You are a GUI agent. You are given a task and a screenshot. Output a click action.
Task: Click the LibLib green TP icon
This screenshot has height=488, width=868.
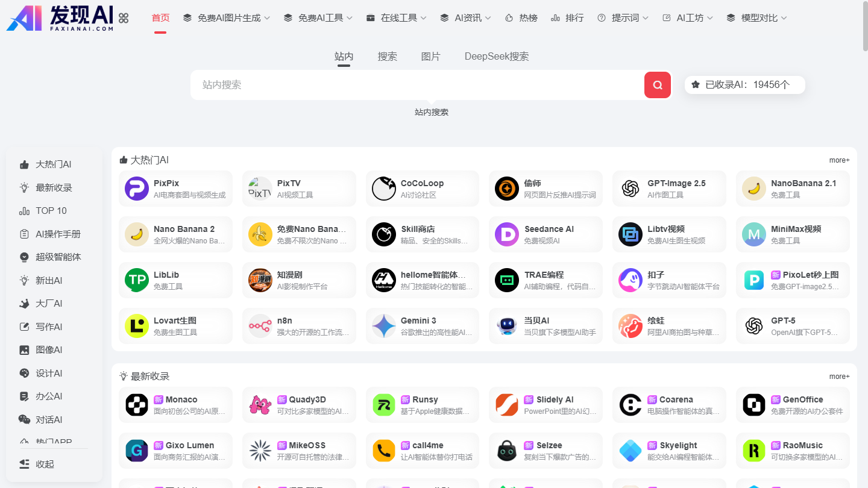pyautogui.click(x=137, y=280)
